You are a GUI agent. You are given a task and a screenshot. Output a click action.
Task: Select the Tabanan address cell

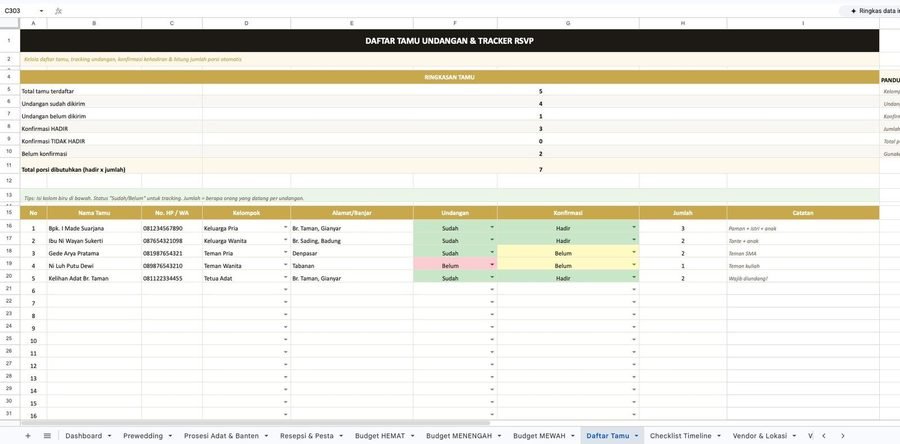pos(352,266)
